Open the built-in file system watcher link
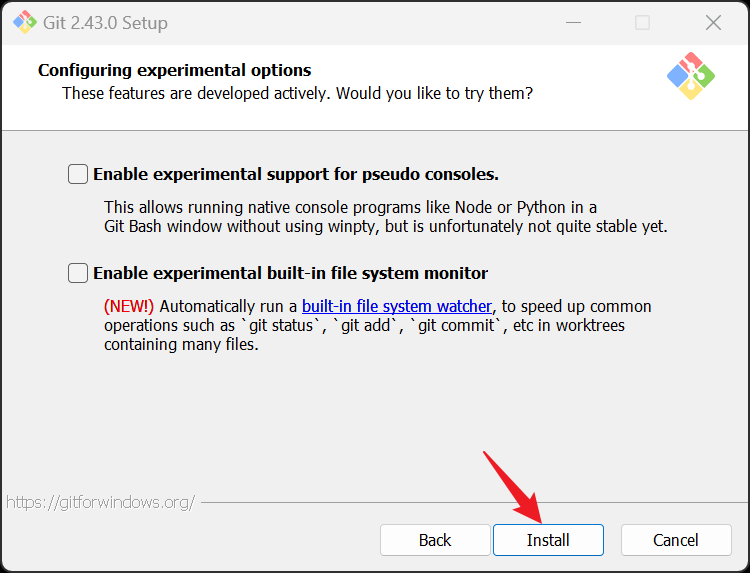 397,306
